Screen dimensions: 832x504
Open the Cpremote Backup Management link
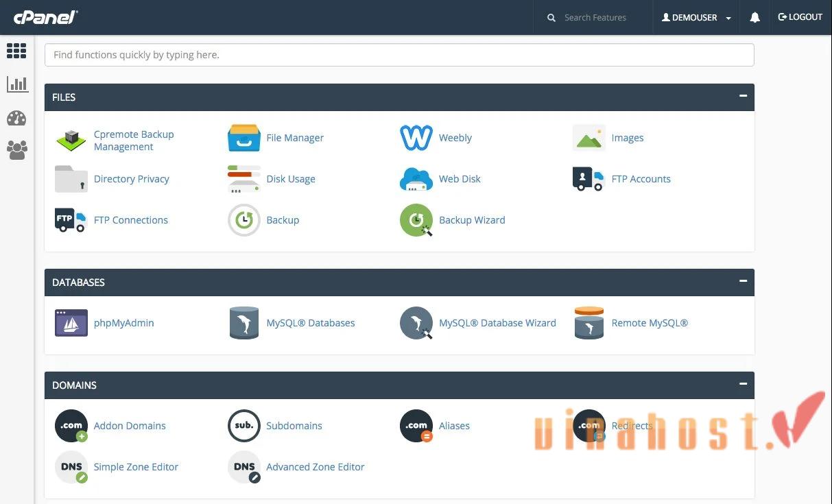(134, 141)
